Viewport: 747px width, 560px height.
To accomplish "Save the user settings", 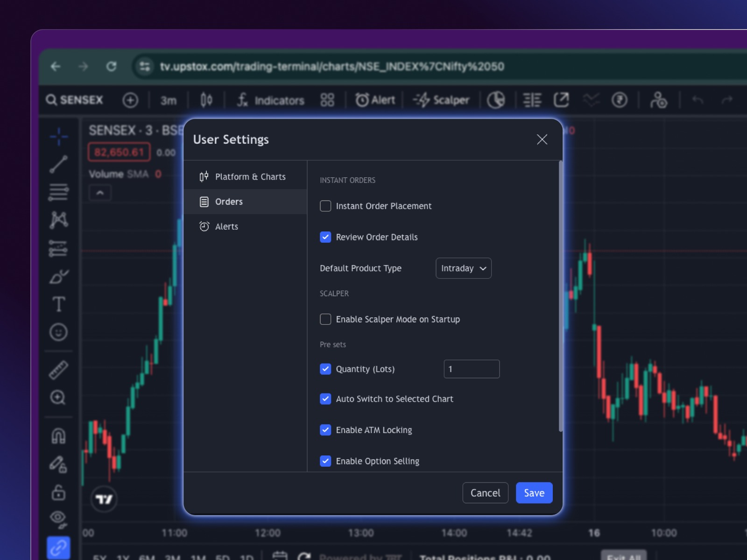I will point(534,493).
